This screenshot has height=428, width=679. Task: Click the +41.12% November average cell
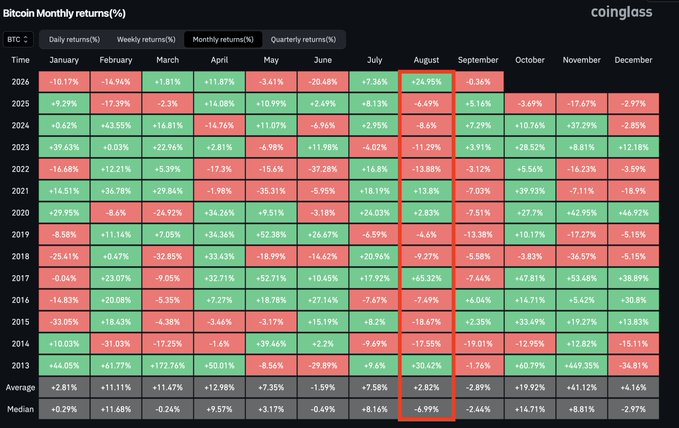pyautogui.click(x=582, y=387)
